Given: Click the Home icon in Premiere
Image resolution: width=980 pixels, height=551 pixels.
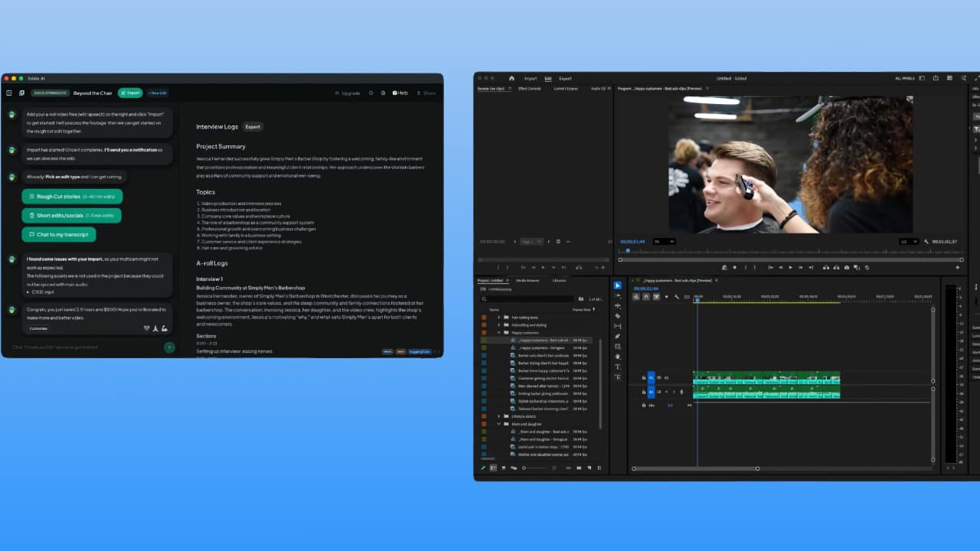Looking at the screenshot, I should (511, 78).
